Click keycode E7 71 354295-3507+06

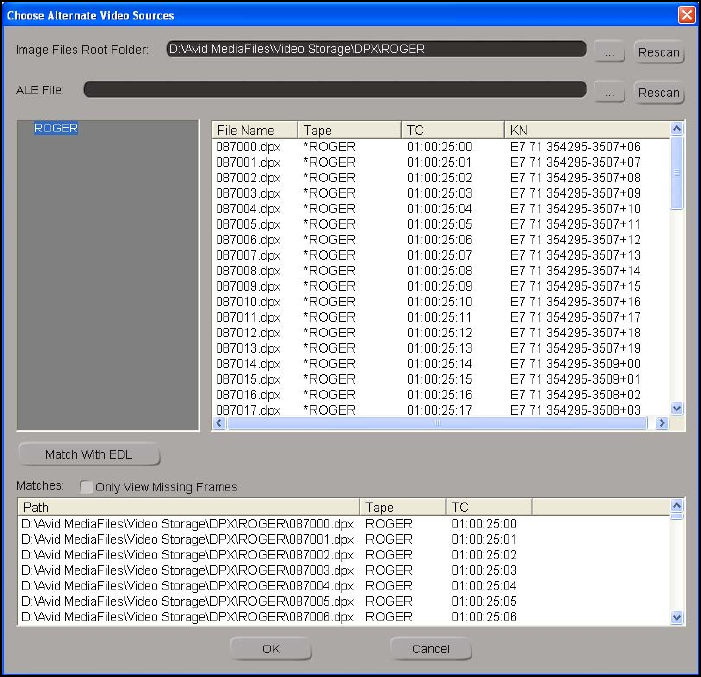point(575,147)
